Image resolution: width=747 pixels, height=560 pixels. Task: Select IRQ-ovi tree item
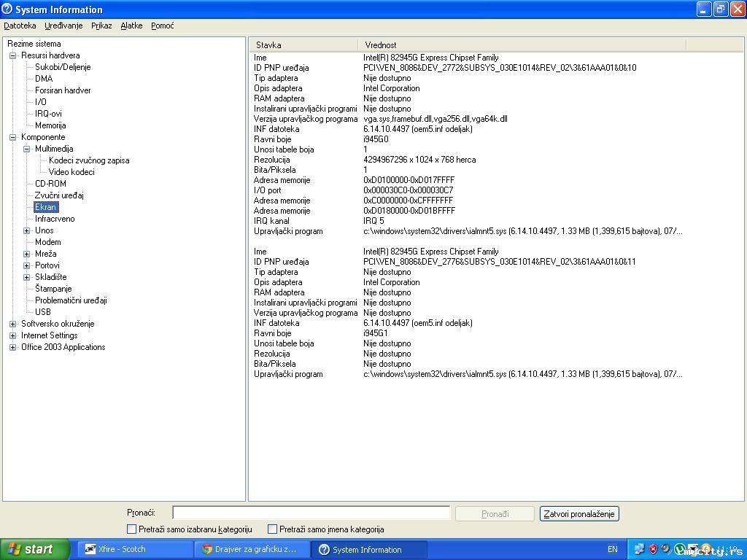[48, 114]
